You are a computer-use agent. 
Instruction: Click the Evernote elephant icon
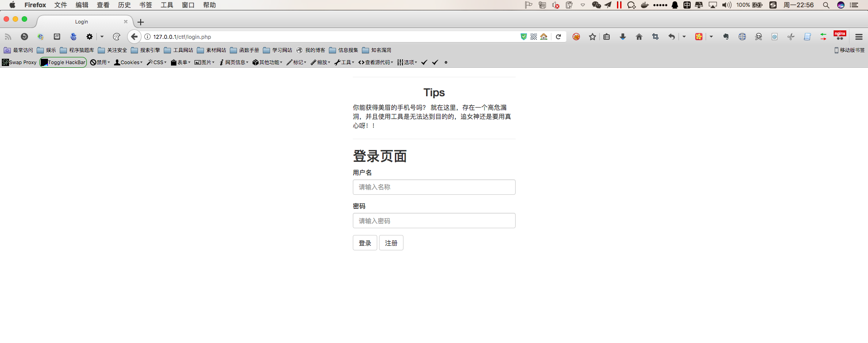tap(726, 37)
